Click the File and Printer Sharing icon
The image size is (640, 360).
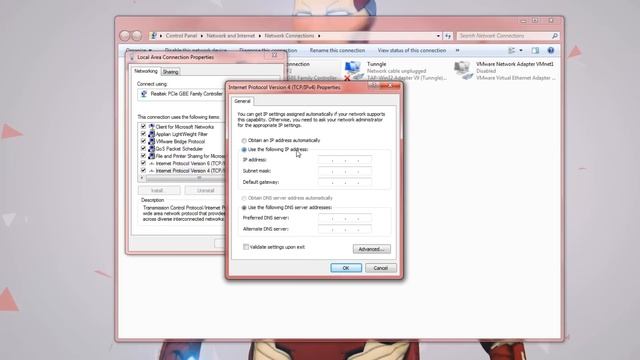tap(151, 156)
